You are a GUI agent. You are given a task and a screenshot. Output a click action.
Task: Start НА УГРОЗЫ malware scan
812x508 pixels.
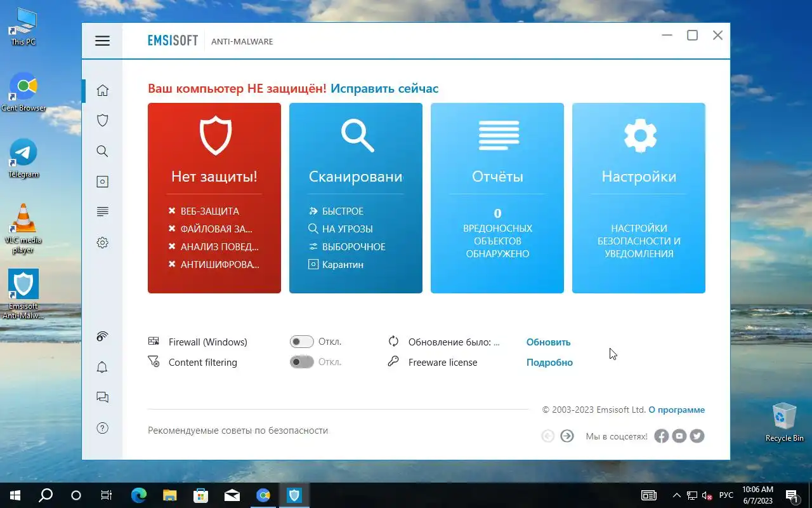click(341, 229)
